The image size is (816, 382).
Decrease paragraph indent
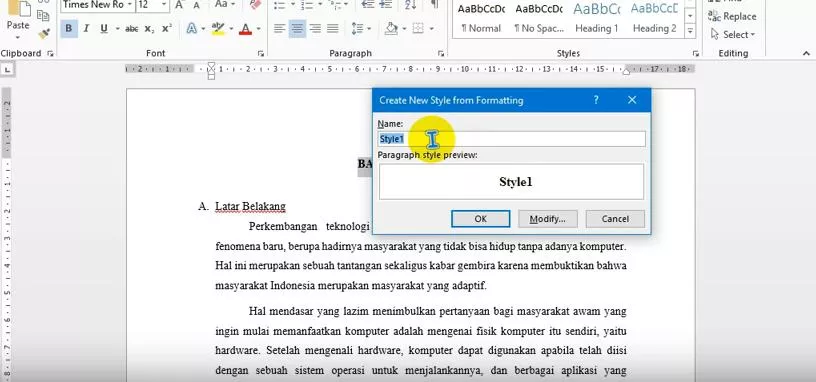368,5
